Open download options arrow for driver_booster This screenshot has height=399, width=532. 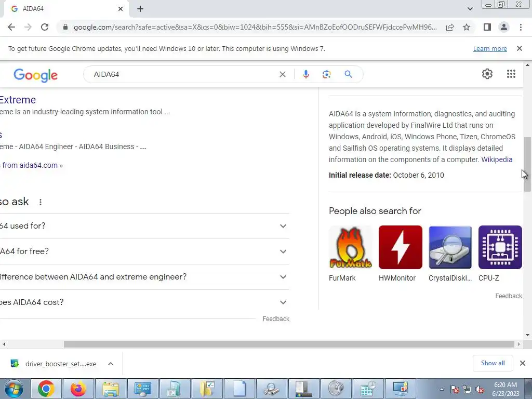tap(111, 364)
